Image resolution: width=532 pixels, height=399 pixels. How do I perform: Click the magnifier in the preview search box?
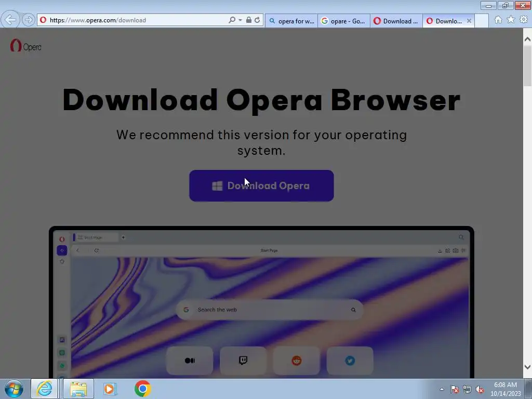353,310
